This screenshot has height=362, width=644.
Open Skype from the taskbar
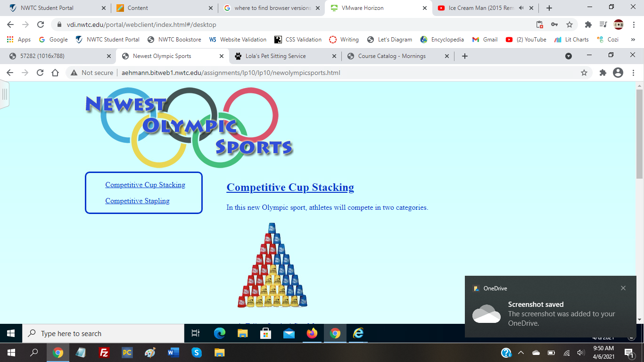tap(197, 352)
